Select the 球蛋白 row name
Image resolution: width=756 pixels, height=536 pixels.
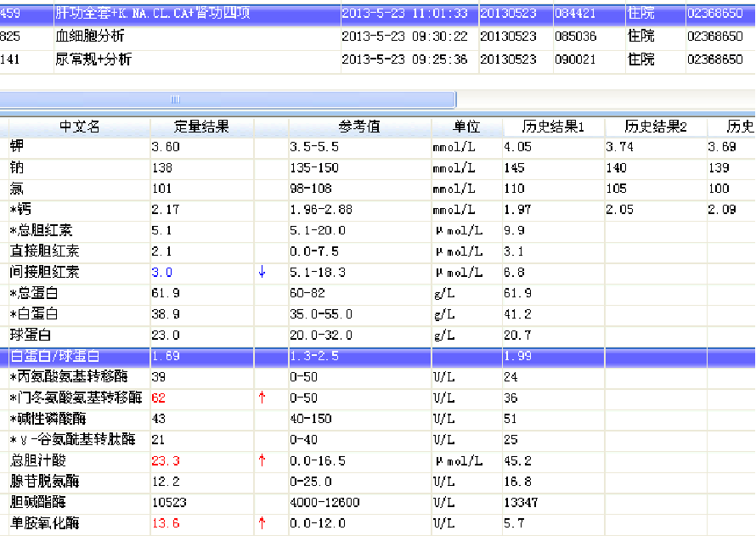coord(31,335)
